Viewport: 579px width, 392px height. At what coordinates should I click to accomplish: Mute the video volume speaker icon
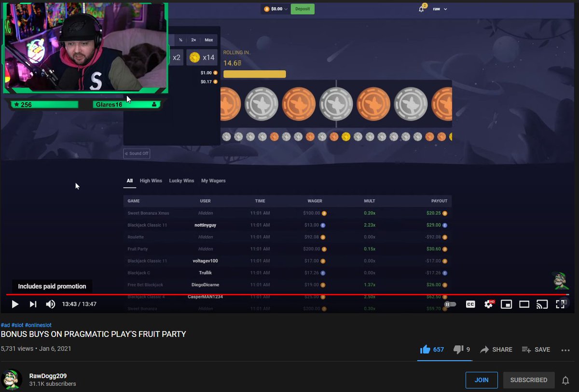(x=51, y=304)
